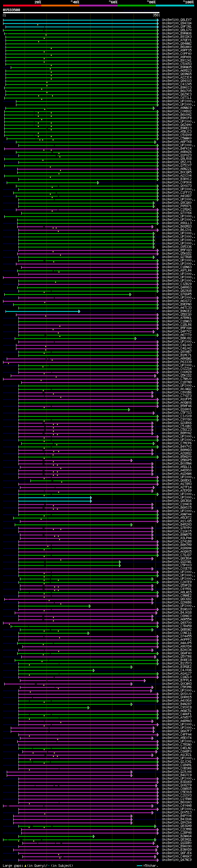Open hit UniRef100_B9RWU6
The height and width of the screenshot is (868, 197).
176,33
